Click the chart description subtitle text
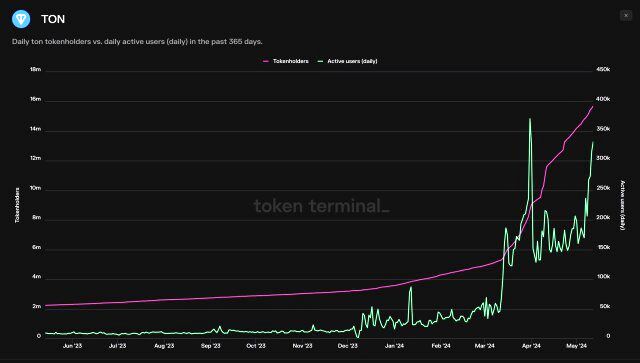The width and height of the screenshot is (640, 363). pos(137,42)
